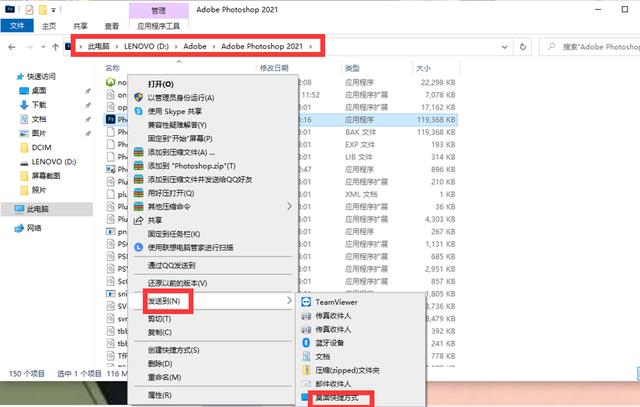Expand the address bar history dropdown

coord(505,47)
